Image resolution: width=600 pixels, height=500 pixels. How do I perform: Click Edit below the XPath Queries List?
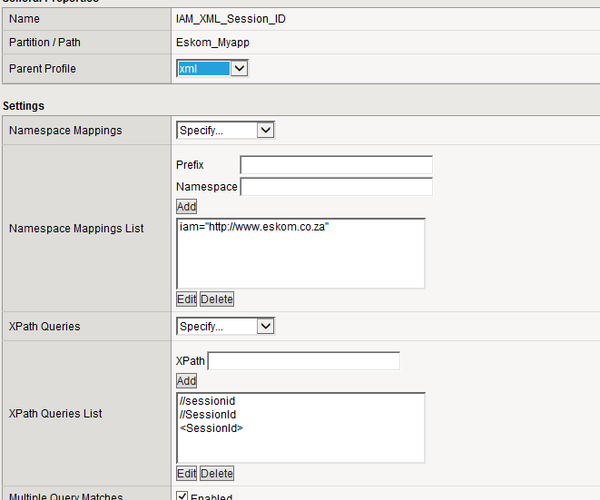tap(186, 473)
